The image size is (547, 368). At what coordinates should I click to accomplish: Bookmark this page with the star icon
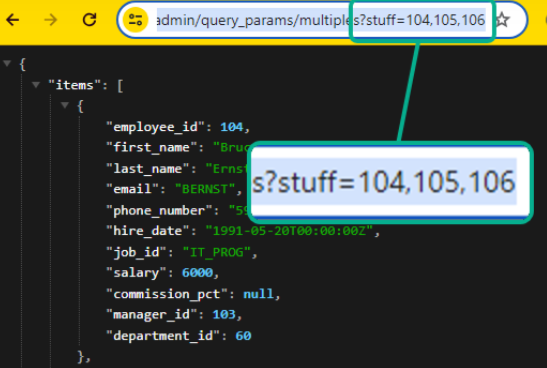(x=502, y=20)
